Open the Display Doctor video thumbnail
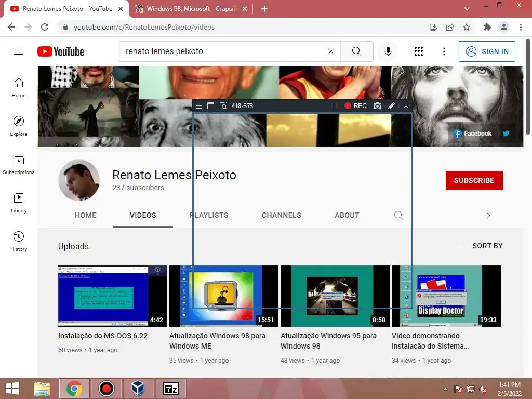Viewport: 532px width, 399px height. pyautogui.click(x=446, y=296)
